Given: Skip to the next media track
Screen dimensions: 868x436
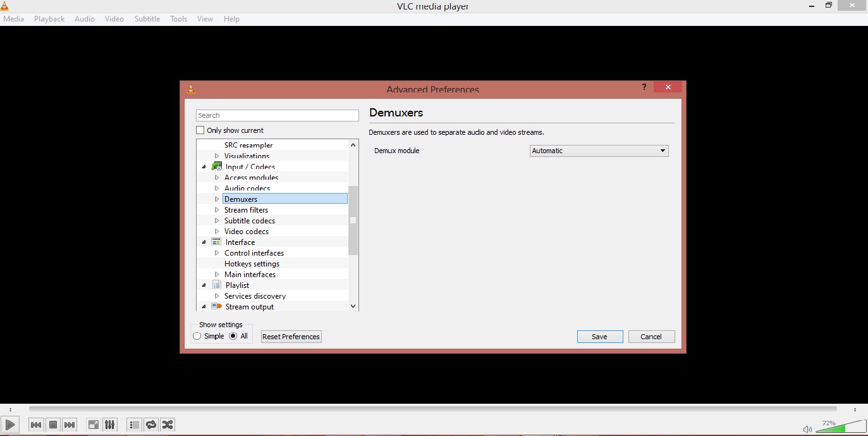Looking at the screenshot, I should coord(70,425).
